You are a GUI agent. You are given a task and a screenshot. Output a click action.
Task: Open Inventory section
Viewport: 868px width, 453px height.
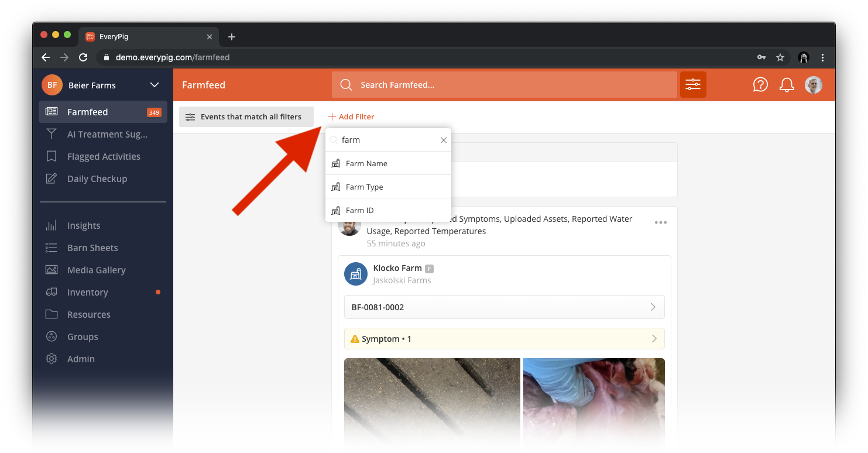[103, 292]
